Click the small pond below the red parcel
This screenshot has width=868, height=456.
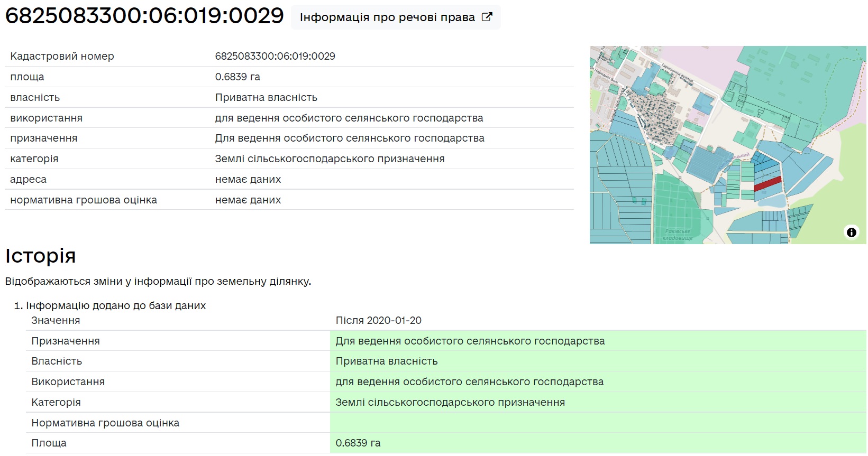pos(773,201)
